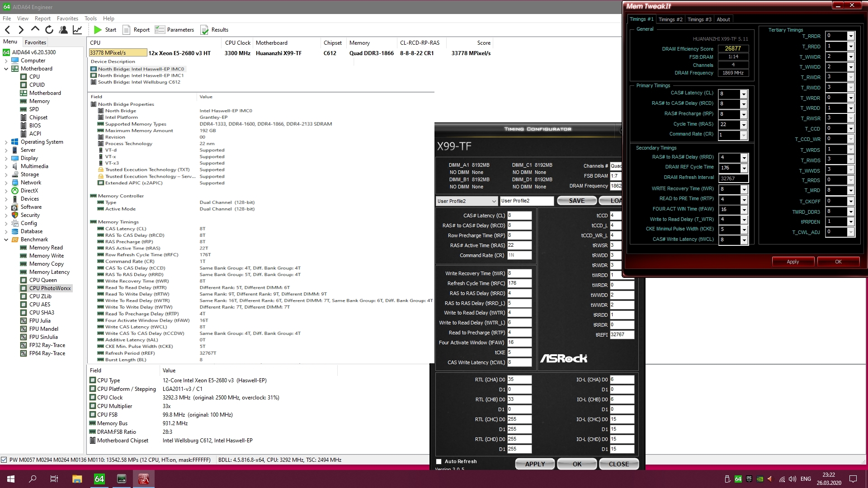Switch to Timings #2 tab

point(670,19)
